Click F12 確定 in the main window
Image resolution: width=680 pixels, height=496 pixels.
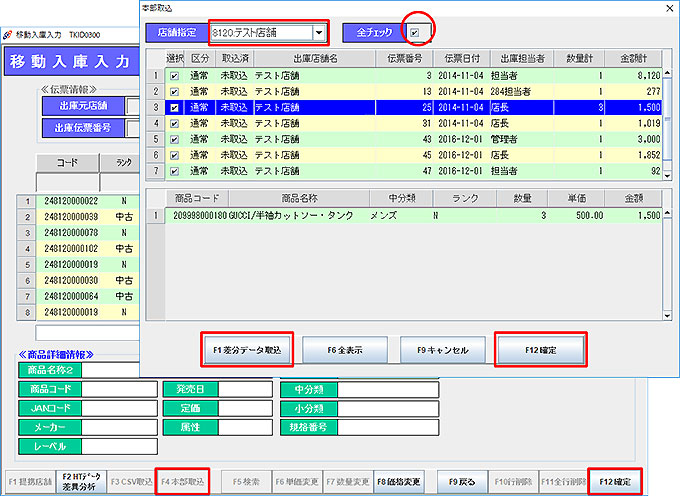tap(615, 482)
